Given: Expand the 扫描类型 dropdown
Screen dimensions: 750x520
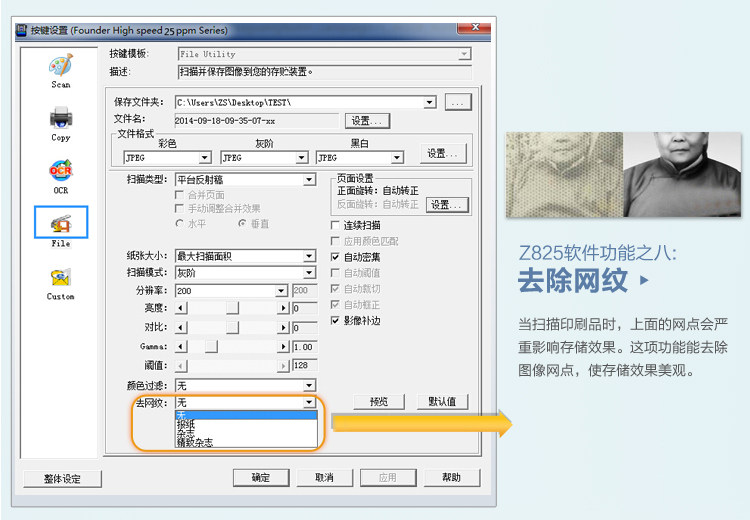Looking at the screenshot, I should pos(309,179).
